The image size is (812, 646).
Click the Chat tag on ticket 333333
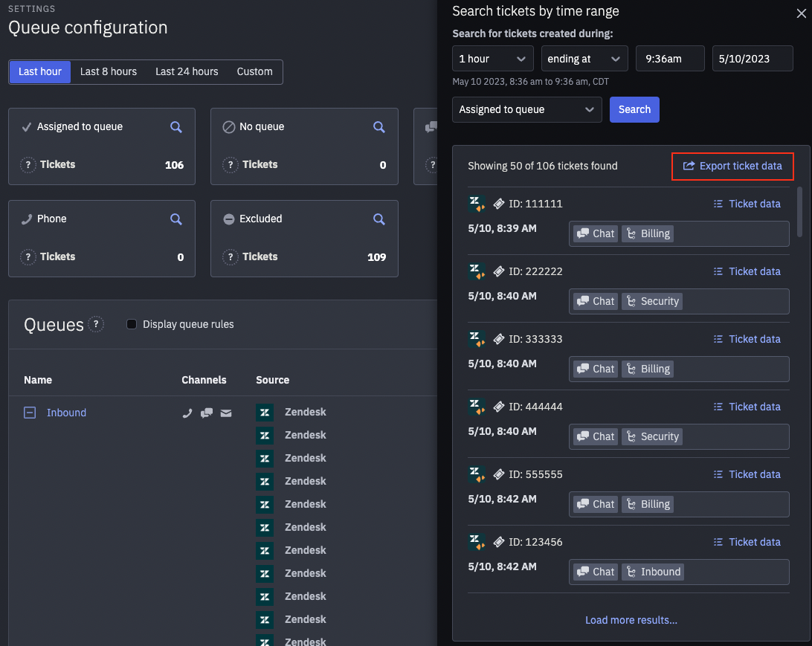596,369
